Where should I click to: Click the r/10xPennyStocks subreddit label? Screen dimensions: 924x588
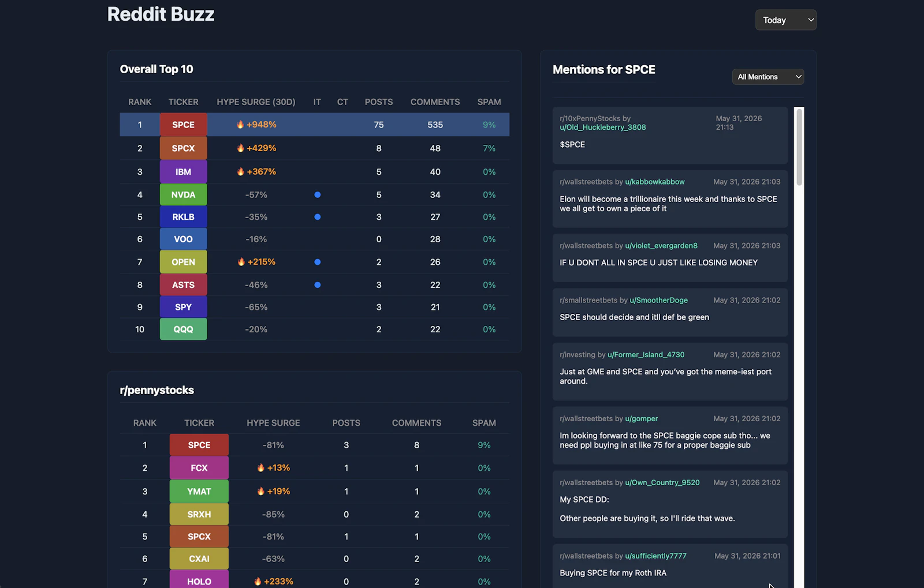coord(590,118)
